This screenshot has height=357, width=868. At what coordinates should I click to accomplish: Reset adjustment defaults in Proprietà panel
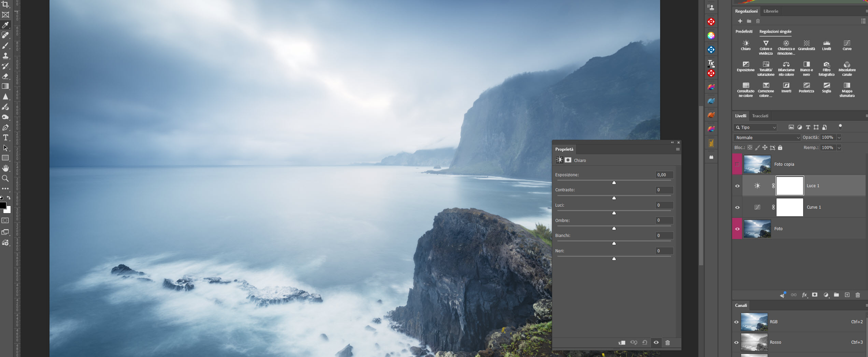tap(644, 343)
